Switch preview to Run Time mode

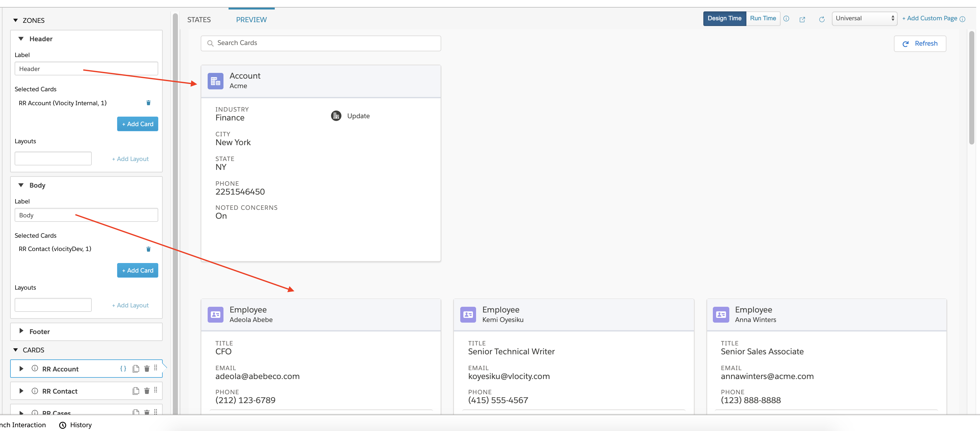[763, 18]
